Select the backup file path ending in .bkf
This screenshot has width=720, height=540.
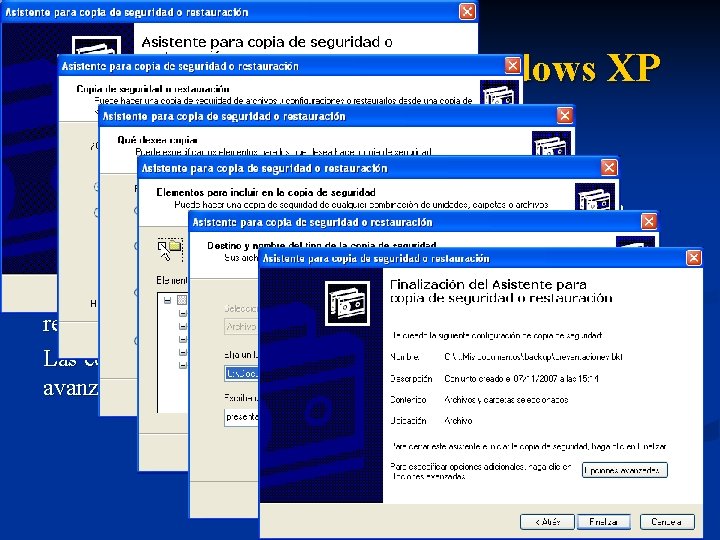click(533, 356)
